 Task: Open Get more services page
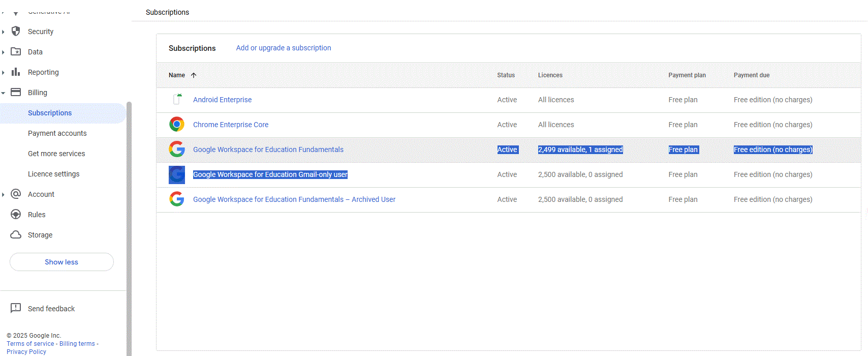[56, 154]
